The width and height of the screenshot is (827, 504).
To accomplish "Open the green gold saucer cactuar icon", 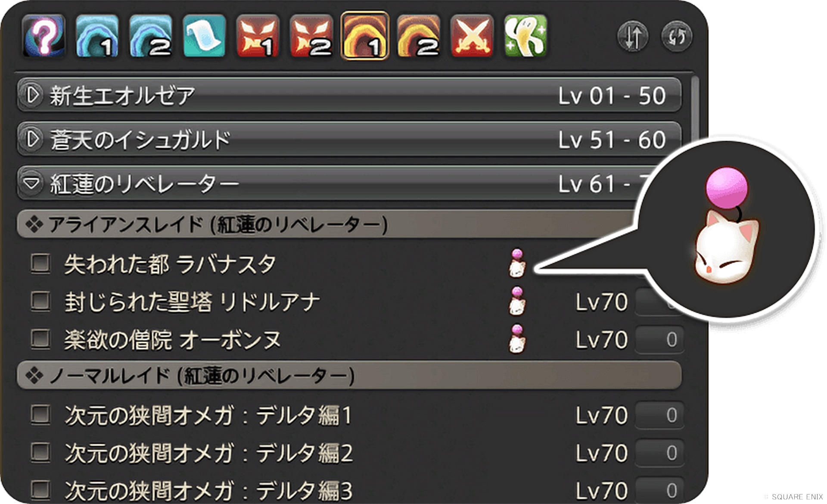I will coord(525,36).
